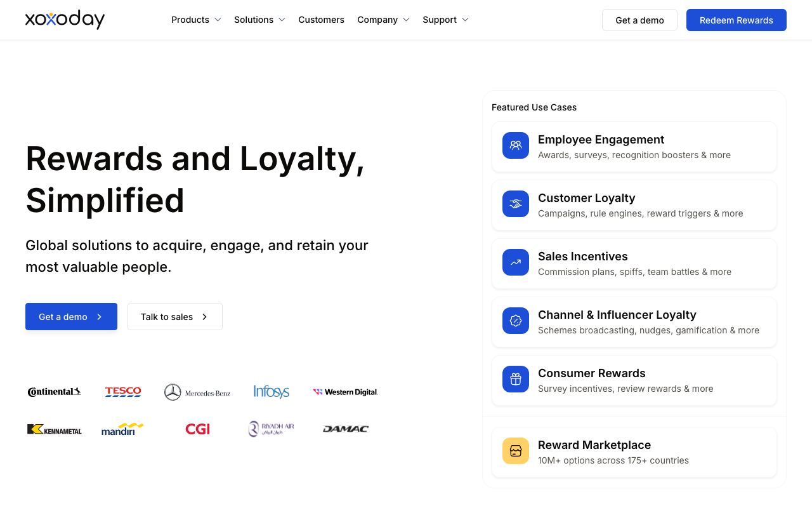
Task: Expand the Solutions dropdown menu
Action: click(x=259, y=20)
